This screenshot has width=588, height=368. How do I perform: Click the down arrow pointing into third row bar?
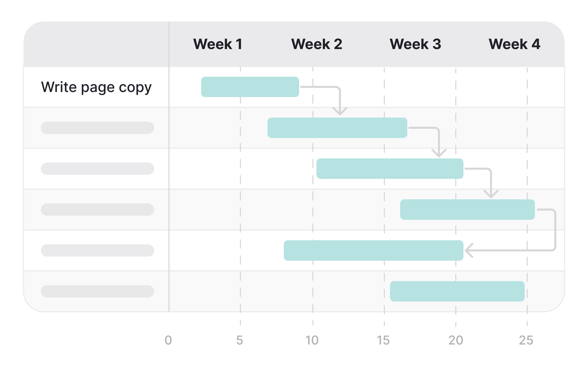[x=439, y=152]
